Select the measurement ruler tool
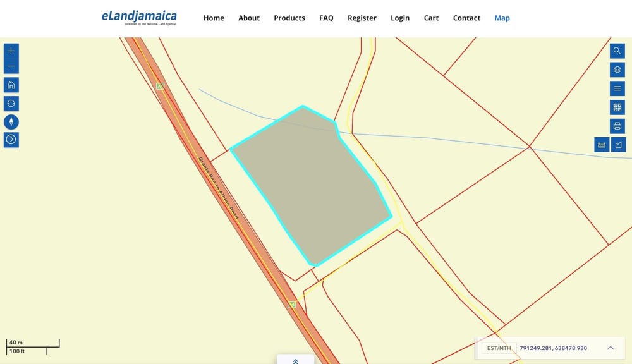This screenshot has height=364, width=632. (x=602, y=145)
